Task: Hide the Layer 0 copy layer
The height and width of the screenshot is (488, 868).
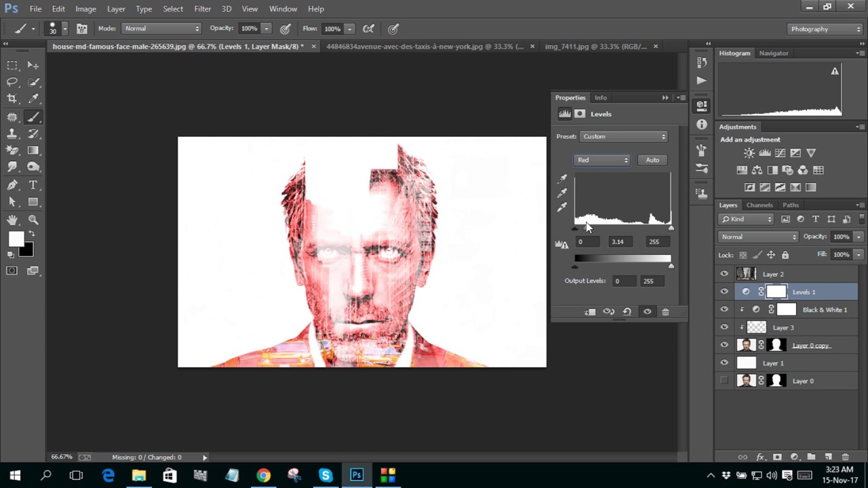Action: [724, 345]
